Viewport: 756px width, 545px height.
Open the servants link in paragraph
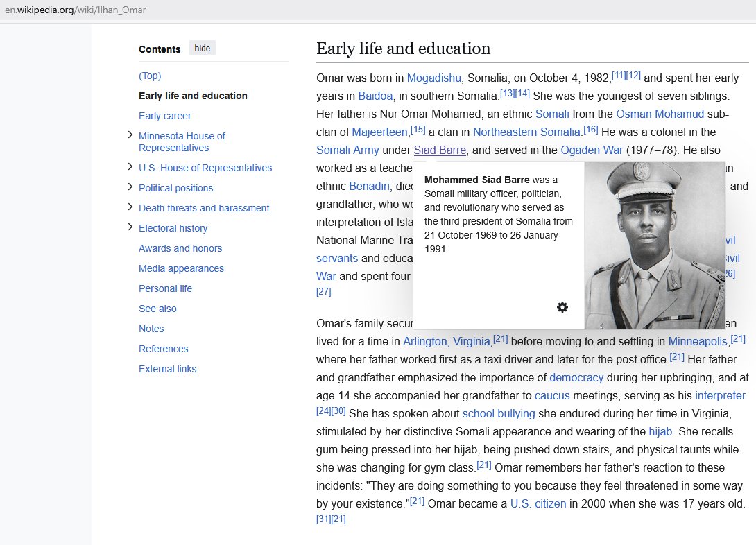(337, 258)
